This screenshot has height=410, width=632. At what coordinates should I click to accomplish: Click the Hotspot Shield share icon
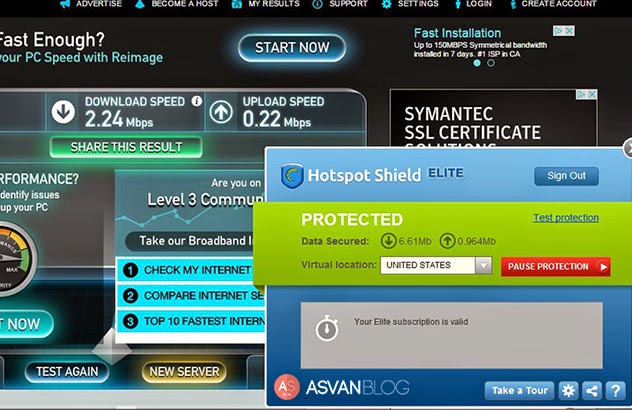[x=592, y=391]
